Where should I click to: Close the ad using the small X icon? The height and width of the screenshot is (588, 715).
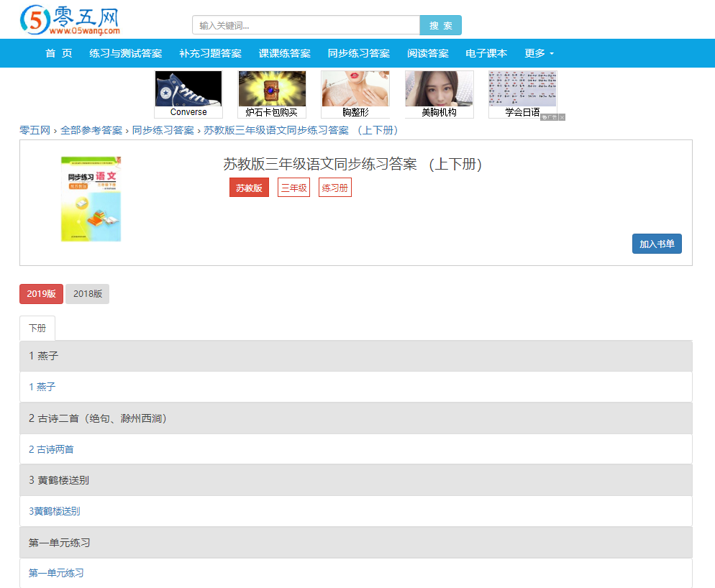click(563, 117)
